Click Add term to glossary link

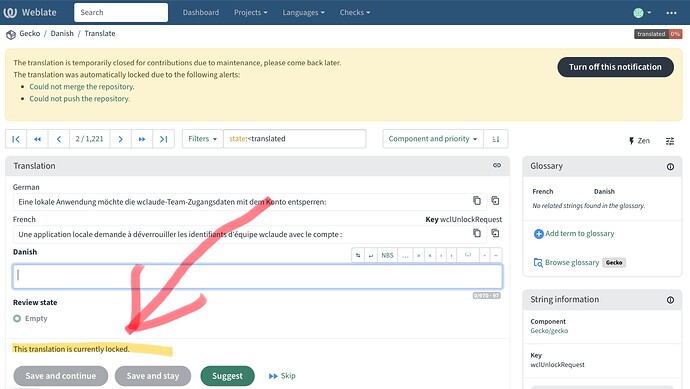coord(580,234)
